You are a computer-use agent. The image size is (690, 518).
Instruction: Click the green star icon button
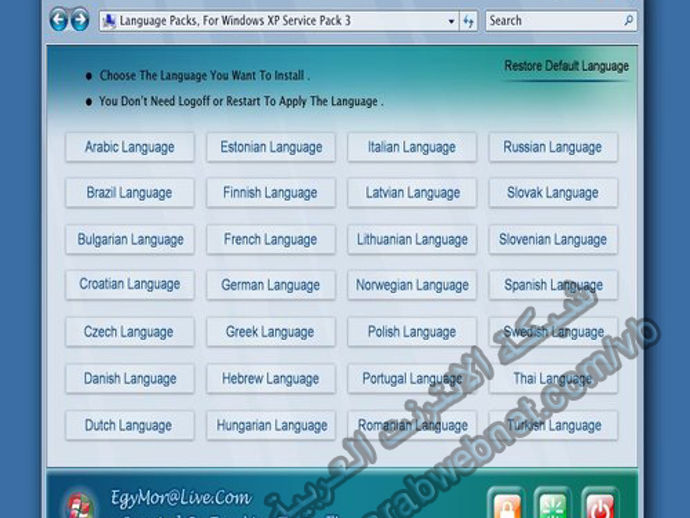click(x=553, y=504)
